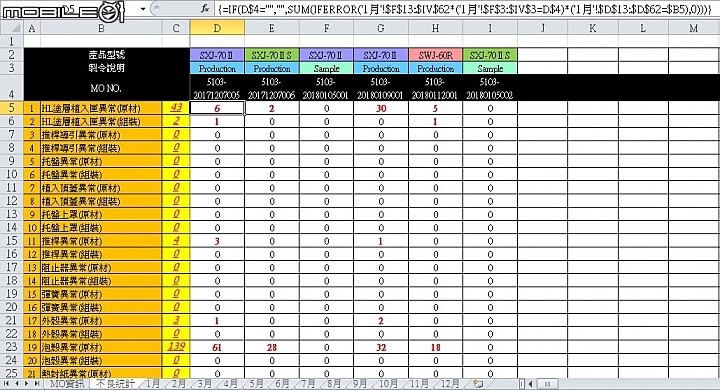Select column M header
The width and height of the screenshot is (720, 390).
click(x=693, y=28)
